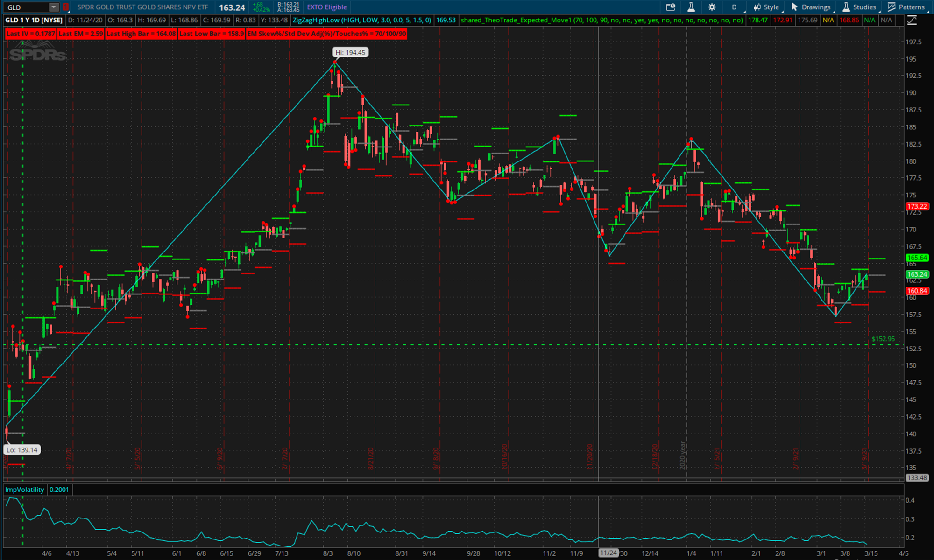934x560 pixels.
Task: Click the $152.95 price level label
Action: (883, 339)
